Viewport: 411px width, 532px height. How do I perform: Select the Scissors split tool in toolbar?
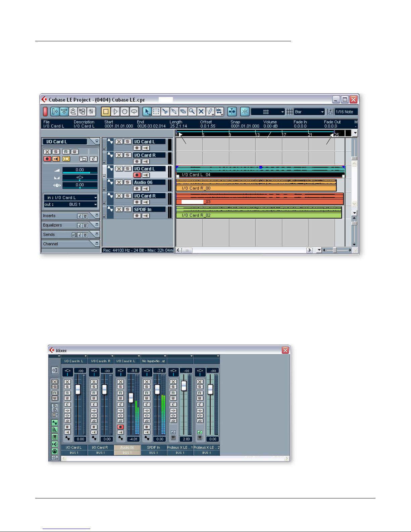point(165,112)
